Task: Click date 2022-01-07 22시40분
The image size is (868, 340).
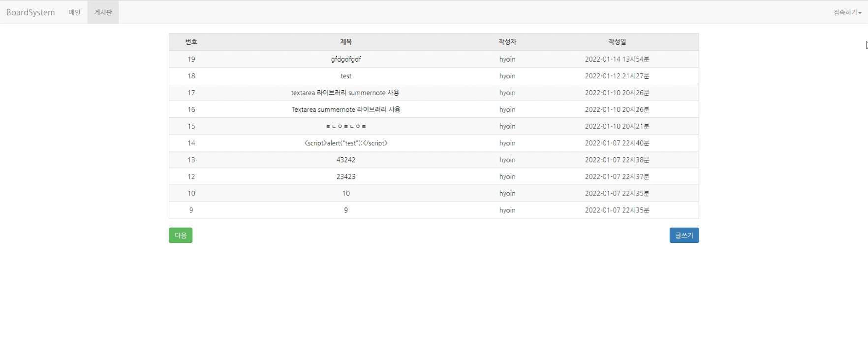Action: [x=617, y=143]
